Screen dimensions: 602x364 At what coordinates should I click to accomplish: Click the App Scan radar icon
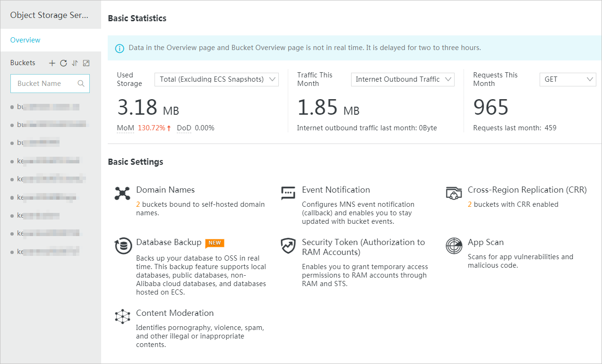point(454,246)
